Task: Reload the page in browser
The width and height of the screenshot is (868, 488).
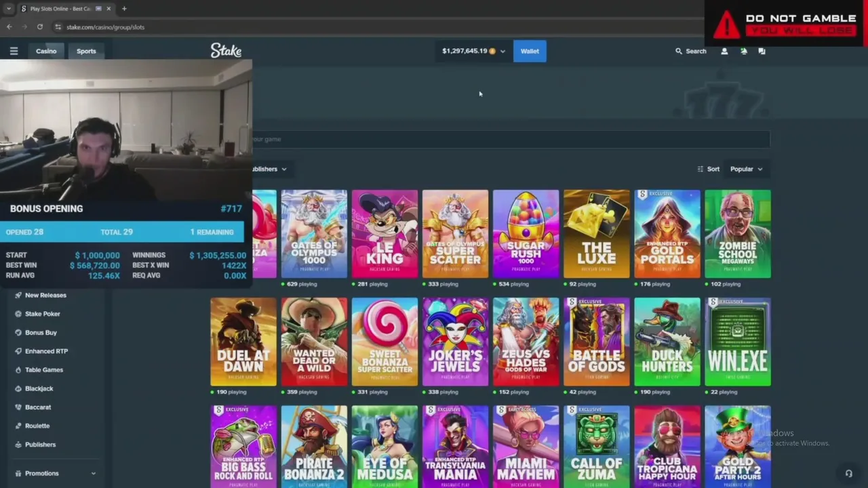Action: [40, 27]
